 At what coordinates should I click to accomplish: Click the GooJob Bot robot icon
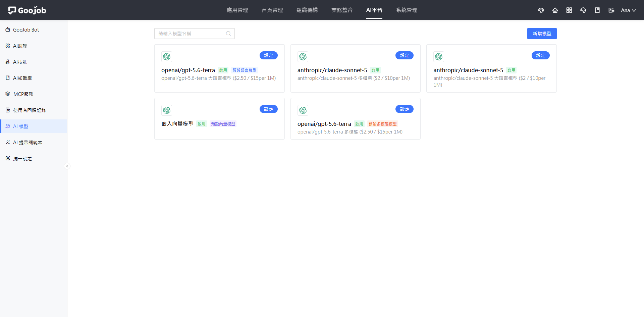[8, 30]
